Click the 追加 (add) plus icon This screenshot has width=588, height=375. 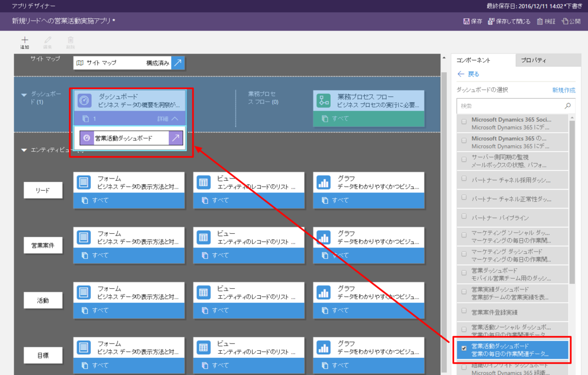25,40
